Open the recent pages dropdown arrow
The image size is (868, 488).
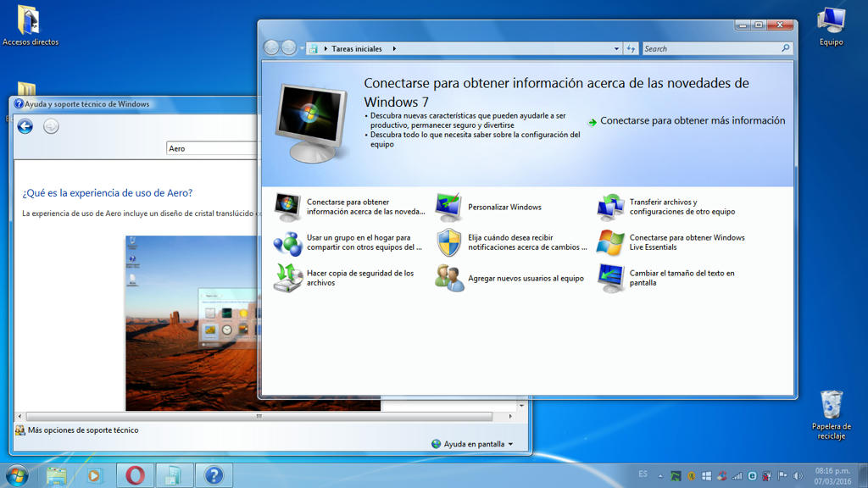coord(302,48)
